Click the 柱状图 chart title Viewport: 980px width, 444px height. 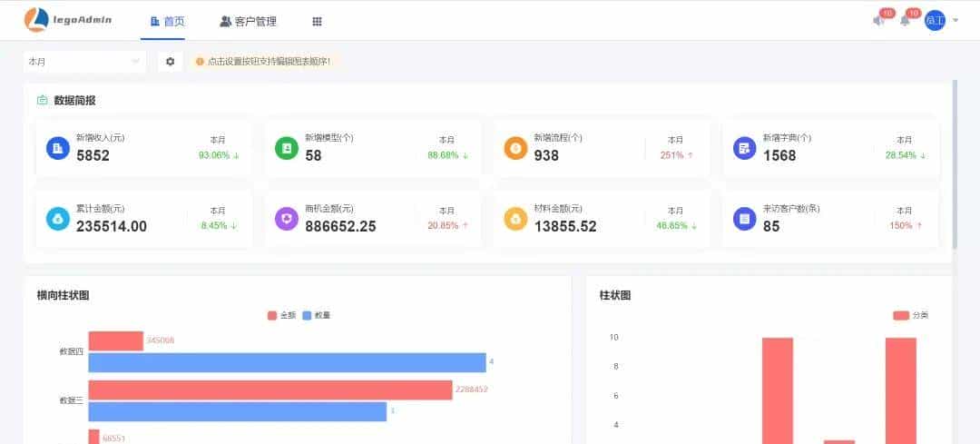pos(615,295)
